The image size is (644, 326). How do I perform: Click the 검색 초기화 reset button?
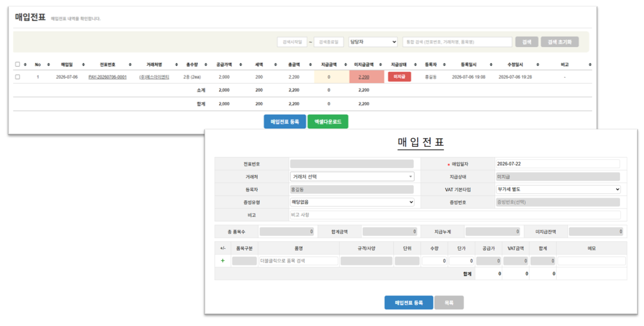click(x=559, y=42)
